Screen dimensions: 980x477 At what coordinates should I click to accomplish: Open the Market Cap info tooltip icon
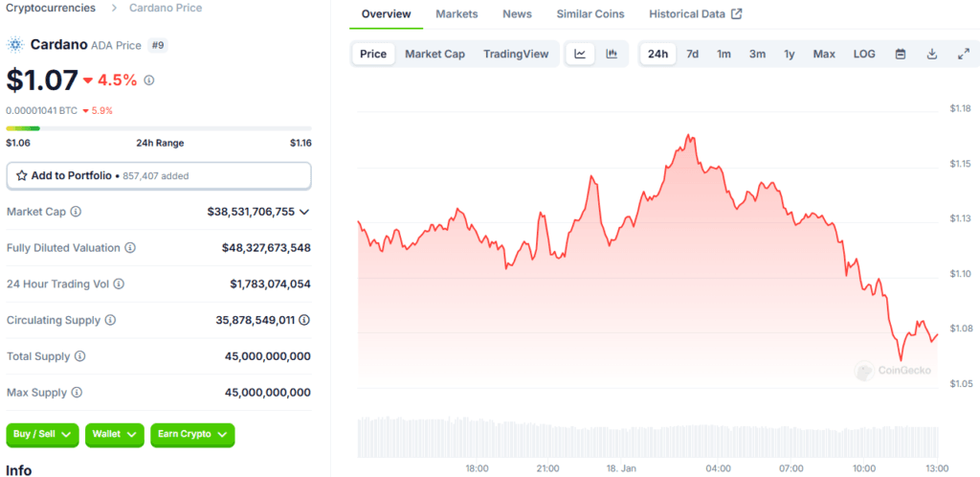76,212
